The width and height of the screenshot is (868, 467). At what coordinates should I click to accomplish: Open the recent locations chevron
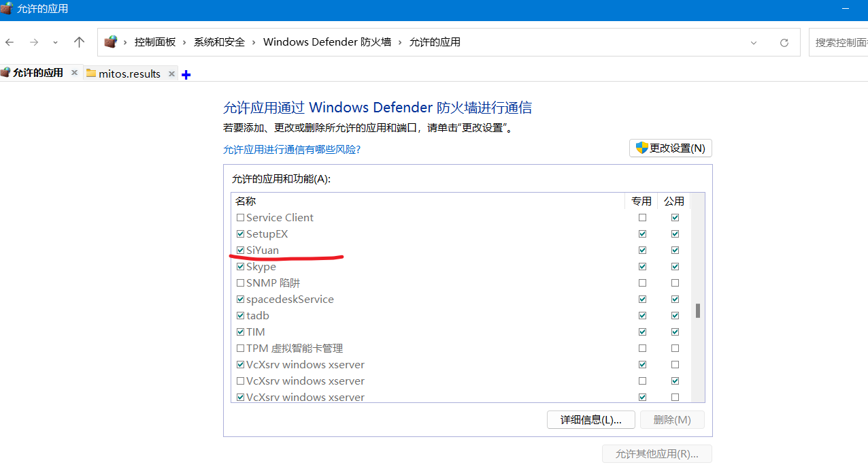pyautogui.click(x=55, y=42)
